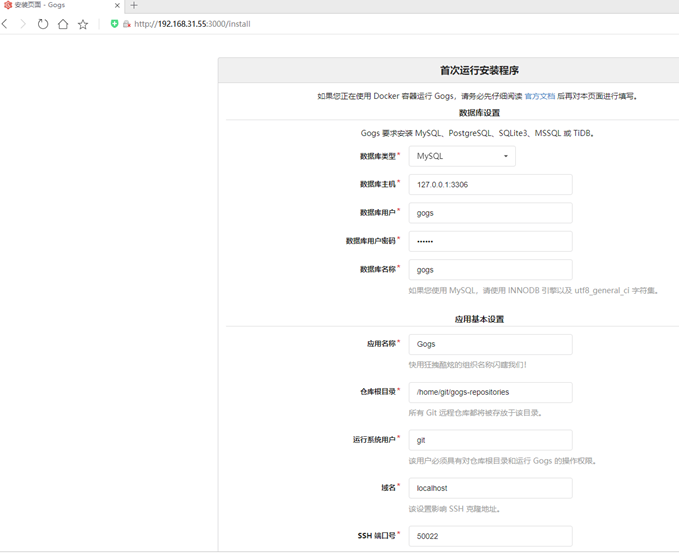Bookmark page with the star icon
Viewport: 679px width, 558px height.
click(83, 24)
